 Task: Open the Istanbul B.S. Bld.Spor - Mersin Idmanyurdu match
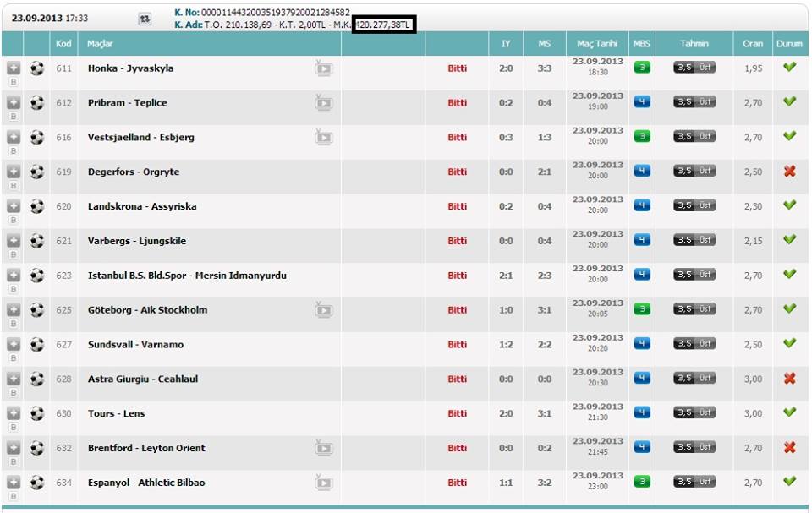pos(187,276)
